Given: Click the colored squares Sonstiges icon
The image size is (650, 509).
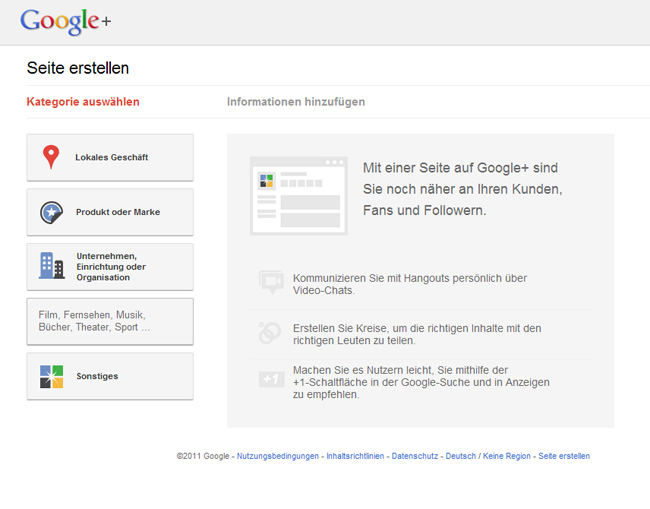Looking at the screenshot, I should [51, 376].
